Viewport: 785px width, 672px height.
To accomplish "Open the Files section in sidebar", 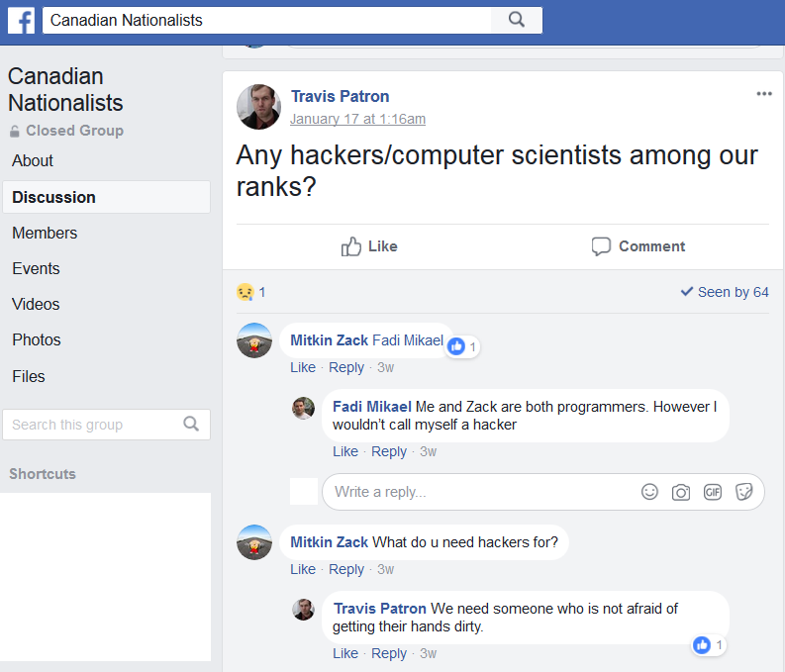I will pyautogui.click(x=28, y=376).
